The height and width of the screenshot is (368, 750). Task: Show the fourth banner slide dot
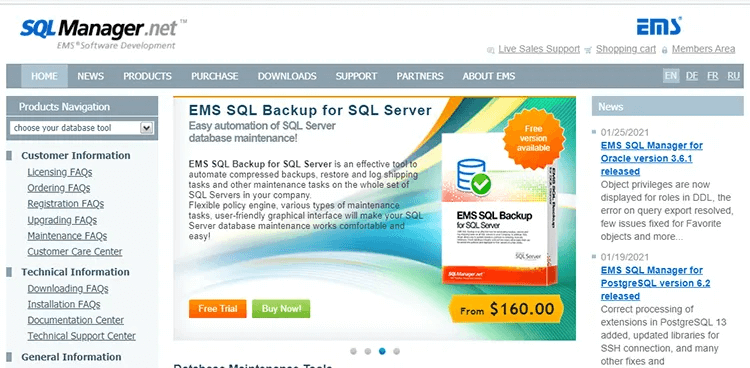click(x=397, y=351)
